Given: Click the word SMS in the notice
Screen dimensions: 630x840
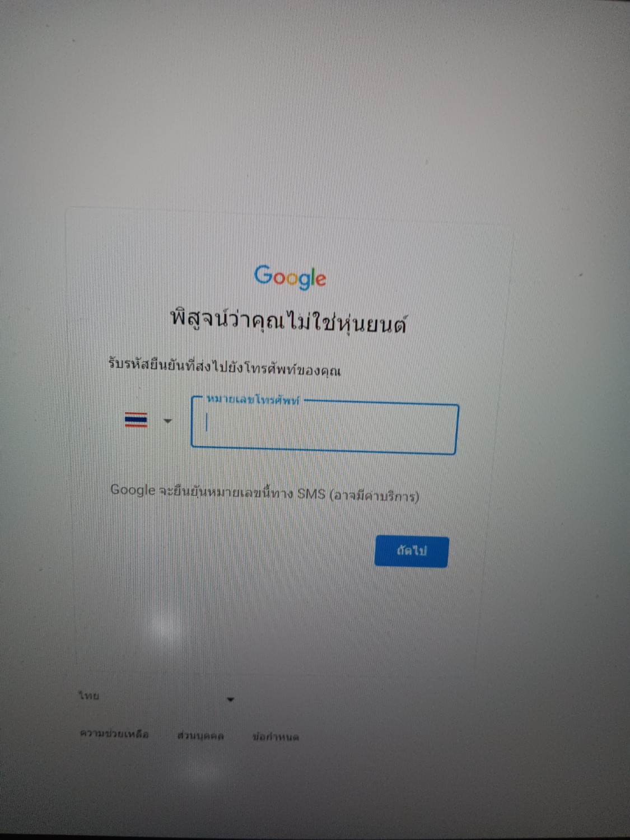Looking at the screenshot, I should point(311,493).
